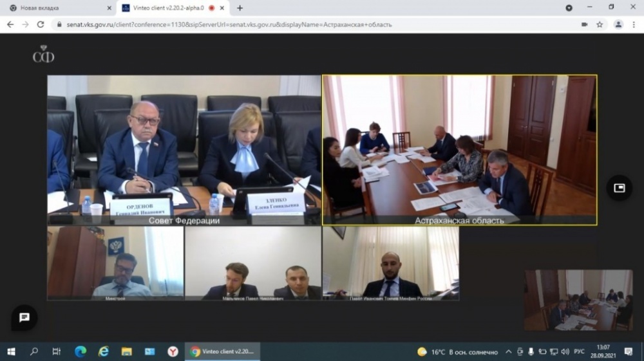Show hidden system tray icons
644x361 pixels.
point(509,352)
